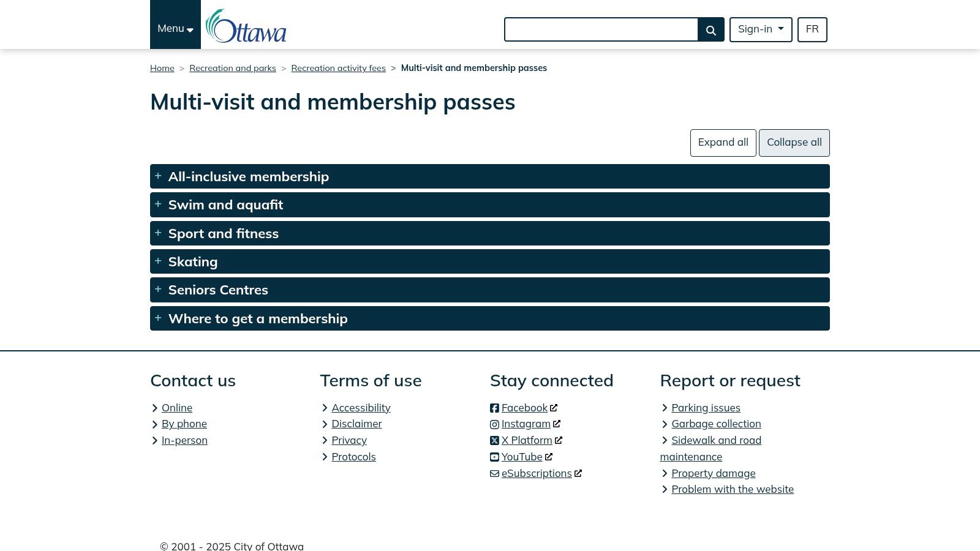The width and height of the screenshot is (980, 551).
Task: Navigate to Recreation and parks breadcrumb
Action: 233,68
